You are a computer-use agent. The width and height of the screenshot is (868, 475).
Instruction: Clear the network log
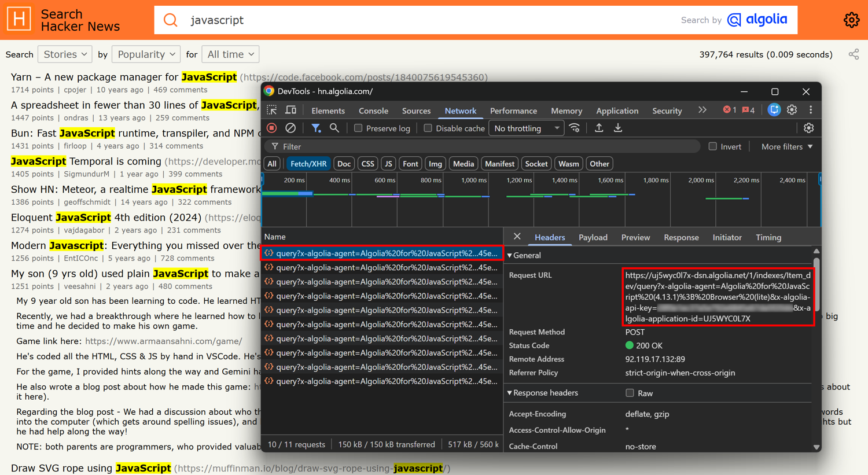tap(290, 128)
